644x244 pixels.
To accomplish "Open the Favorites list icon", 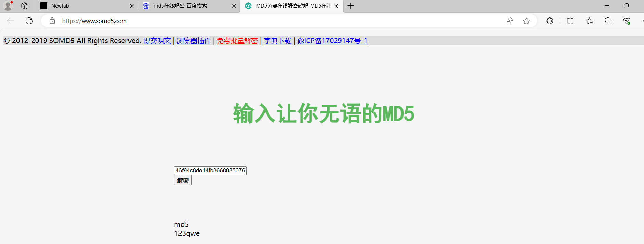I will click(589, 21).
